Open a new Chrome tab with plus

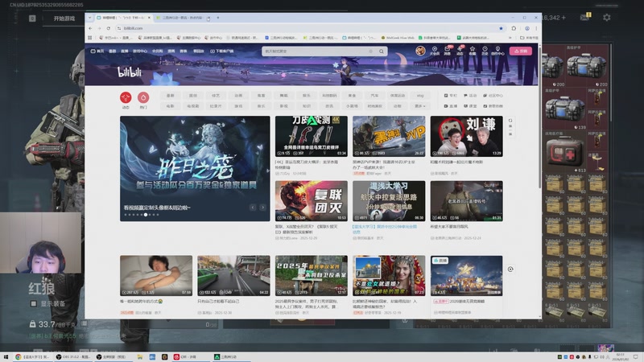pyautogui.click(x=217, y=18)
